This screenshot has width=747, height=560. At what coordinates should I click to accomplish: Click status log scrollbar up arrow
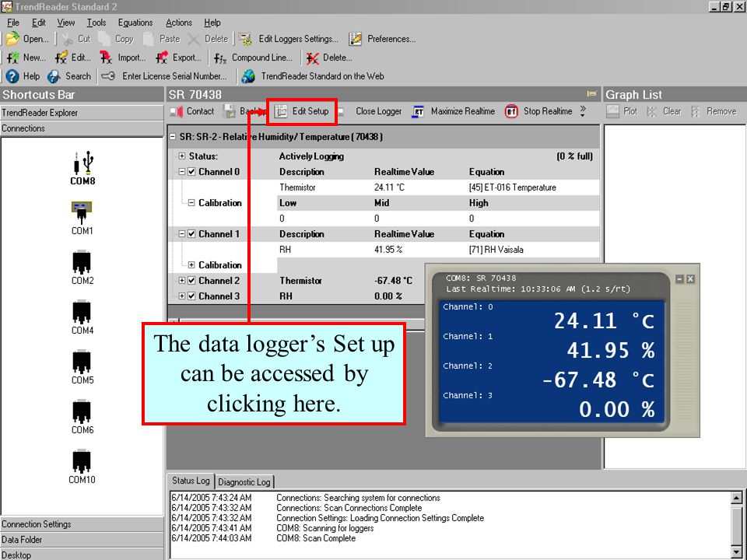736,498
